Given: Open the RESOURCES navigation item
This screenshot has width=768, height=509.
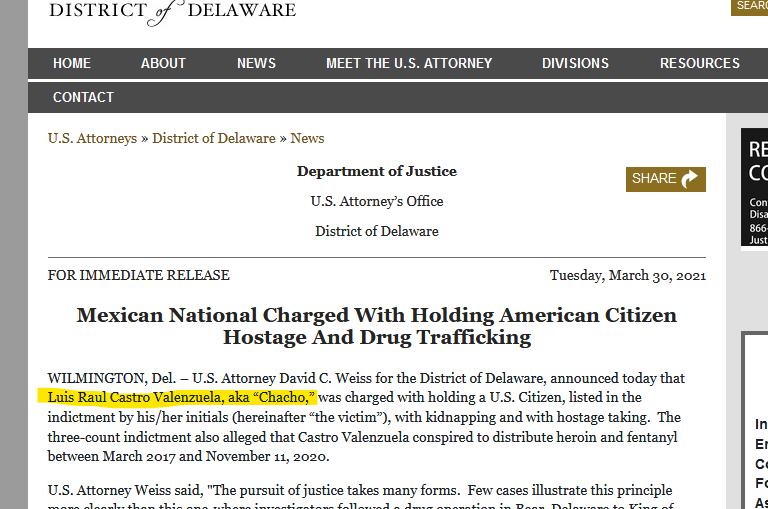Looking at the screenshot, I should (x=700, y=63).
